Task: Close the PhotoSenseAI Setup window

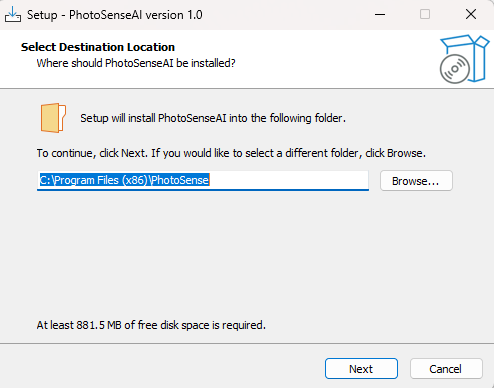Action: click(471, 15)
